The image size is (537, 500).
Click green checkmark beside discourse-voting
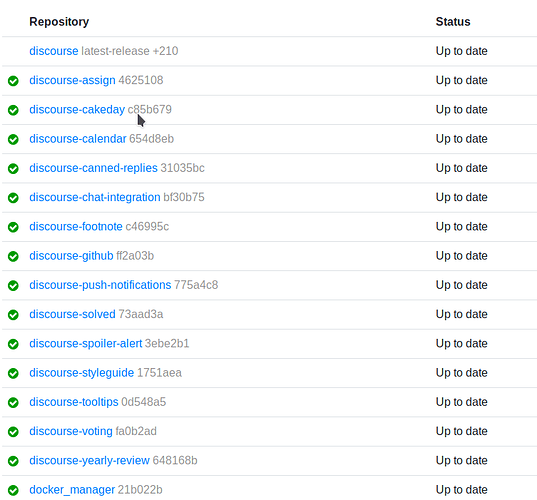(13, 432)
